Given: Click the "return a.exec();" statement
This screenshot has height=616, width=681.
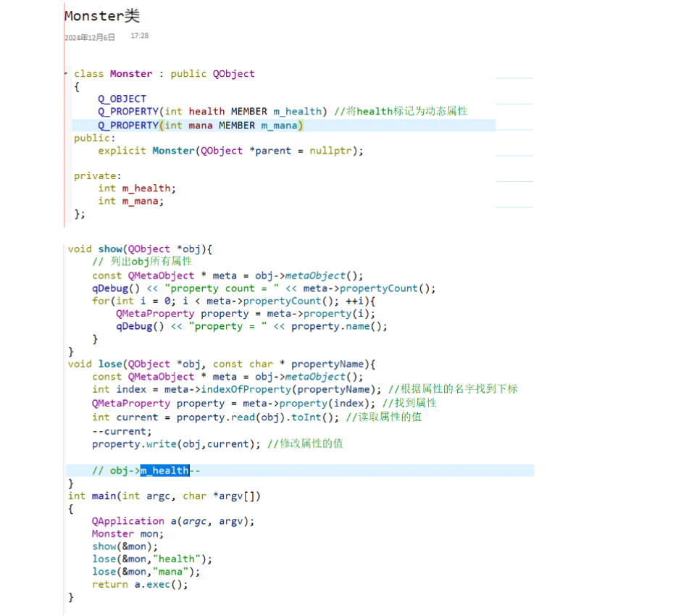Looking at the screenshot, I should point(140,585).
